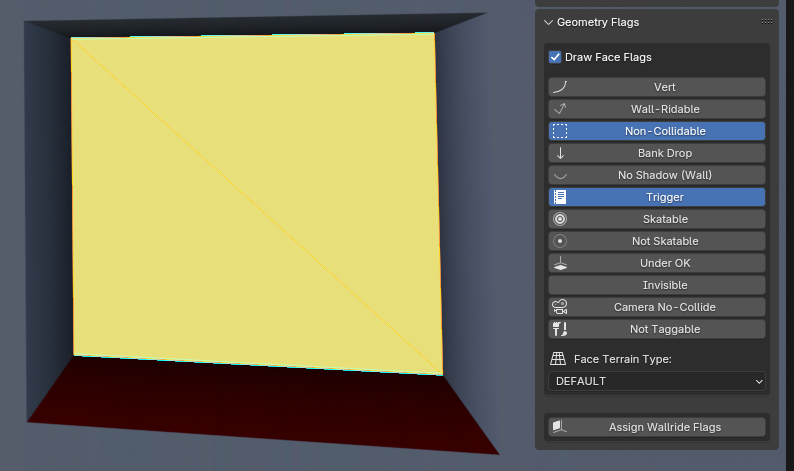Click the Assign Wallride Flags icon
Image resolution: width=794 pixels, height=471 pixels.
point(560,427)
